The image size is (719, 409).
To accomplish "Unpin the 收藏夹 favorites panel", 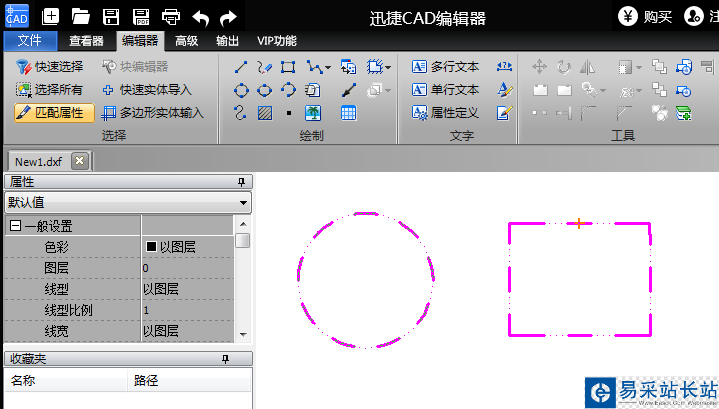I will (x=225, y=359).
